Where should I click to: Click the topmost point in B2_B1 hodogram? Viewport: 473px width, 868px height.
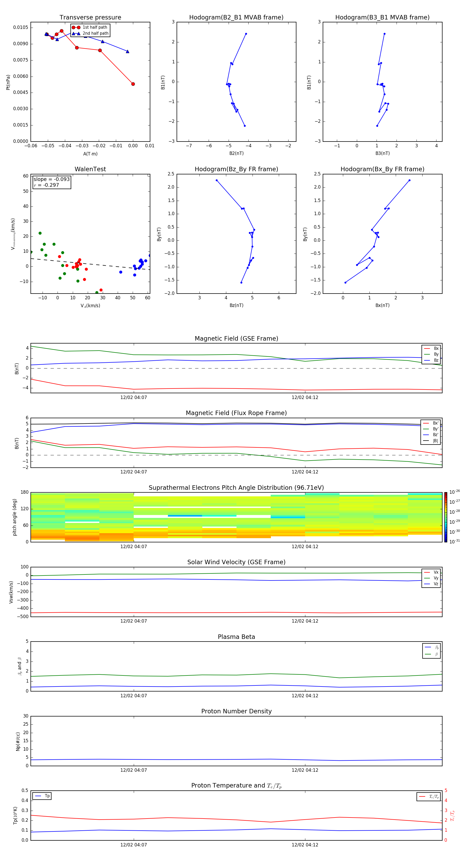(246, 34)
